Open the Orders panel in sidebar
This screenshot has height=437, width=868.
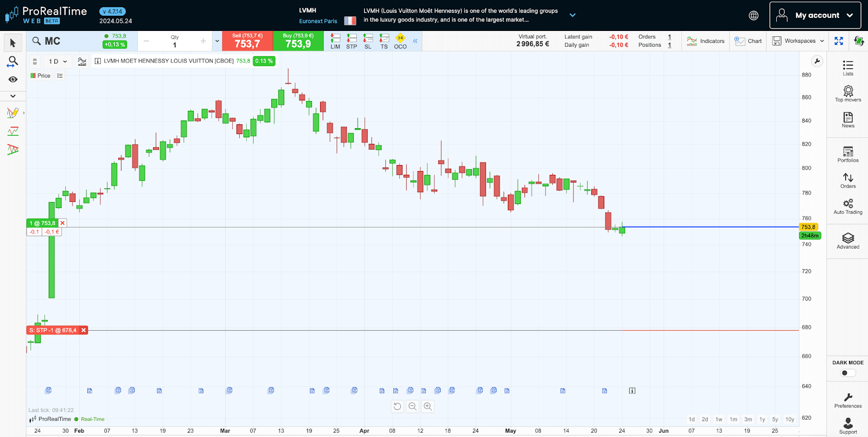pos(848,180)
